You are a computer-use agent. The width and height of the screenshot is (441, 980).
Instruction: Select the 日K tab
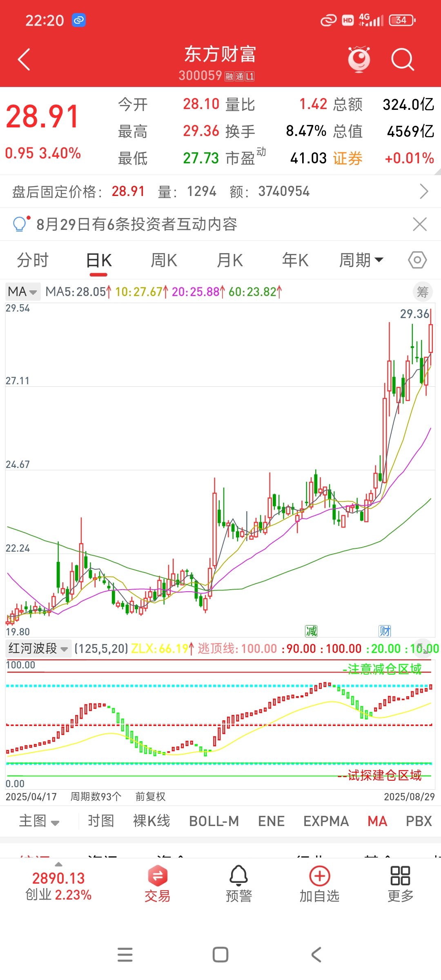click(99, 260)
